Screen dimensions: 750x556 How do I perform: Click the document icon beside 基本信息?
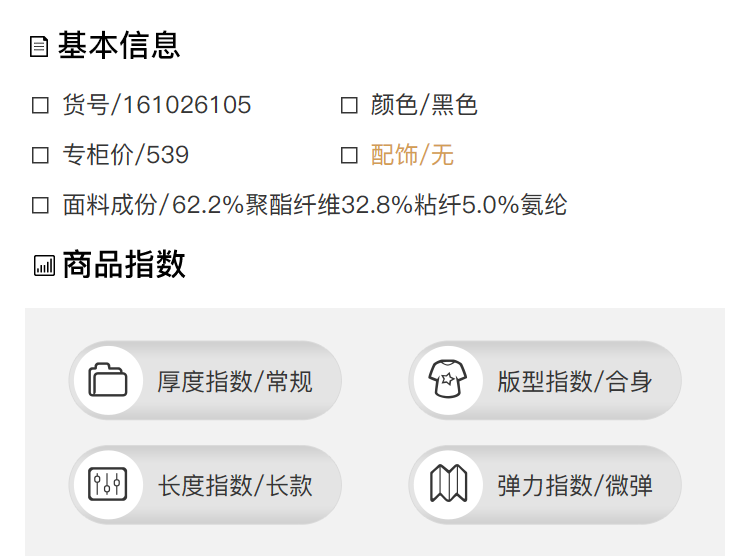(x=39, y=47)
